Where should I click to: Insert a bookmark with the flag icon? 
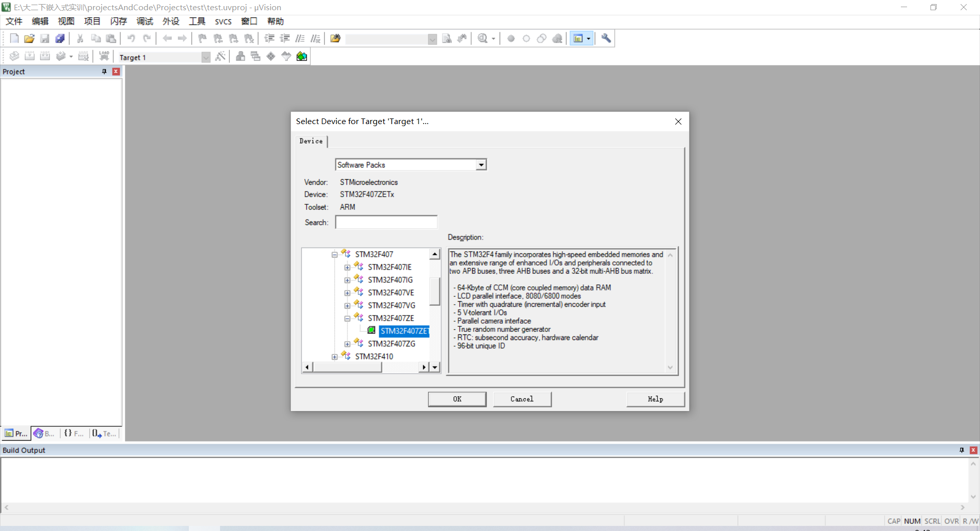coord(203,38)
